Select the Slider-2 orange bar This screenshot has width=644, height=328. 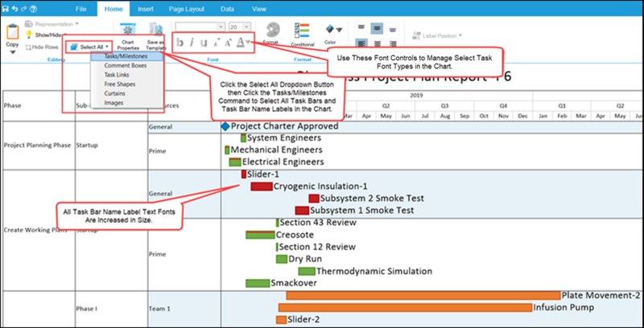[x=281, y=320]
